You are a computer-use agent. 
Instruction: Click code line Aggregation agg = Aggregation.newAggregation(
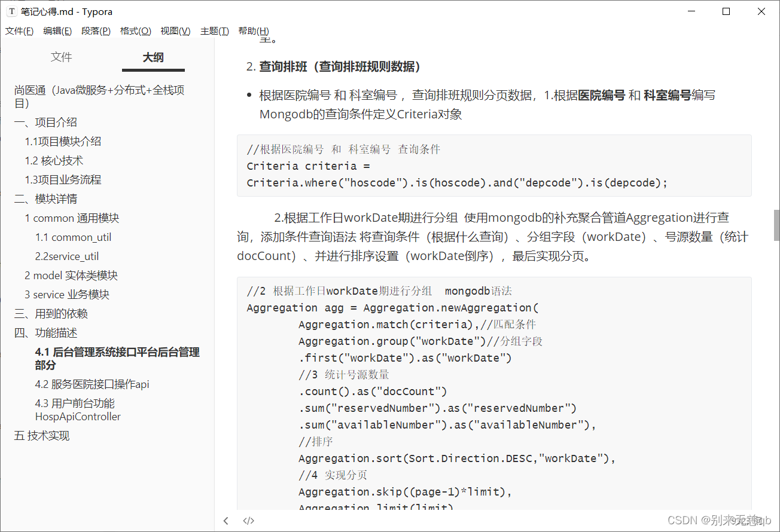pyautogui.click(x=393, y=308)
